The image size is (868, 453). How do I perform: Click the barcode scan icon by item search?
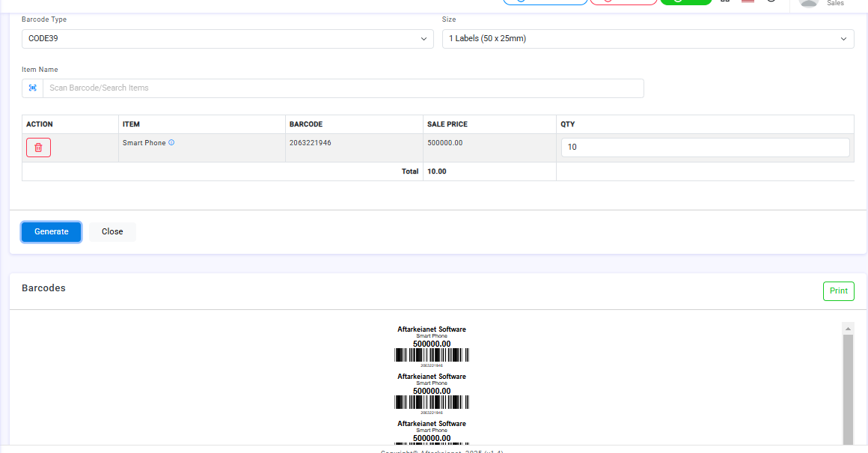(x=33, y=88)
